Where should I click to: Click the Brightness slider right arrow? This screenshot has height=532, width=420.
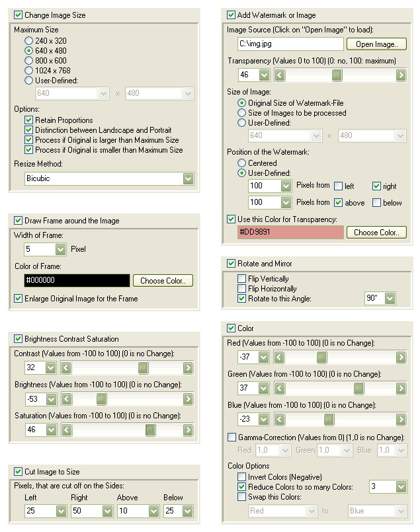pos(188,399)
